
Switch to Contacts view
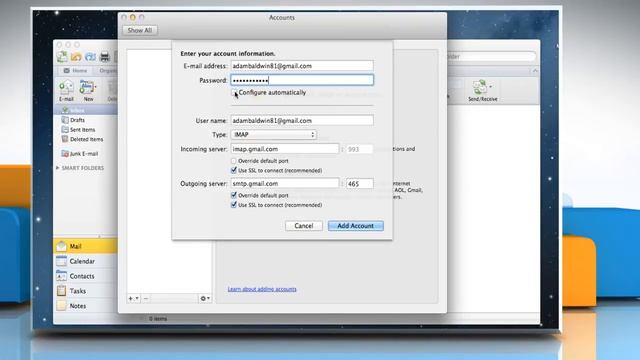pyautogui.click(x=85, y=276)
